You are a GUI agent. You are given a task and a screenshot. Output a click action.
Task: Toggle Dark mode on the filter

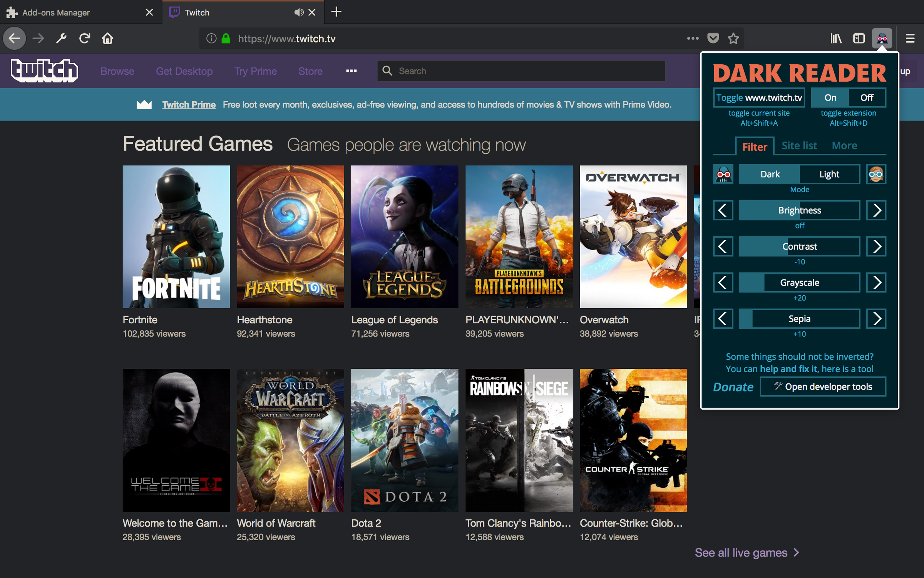(x=769, y=174)
